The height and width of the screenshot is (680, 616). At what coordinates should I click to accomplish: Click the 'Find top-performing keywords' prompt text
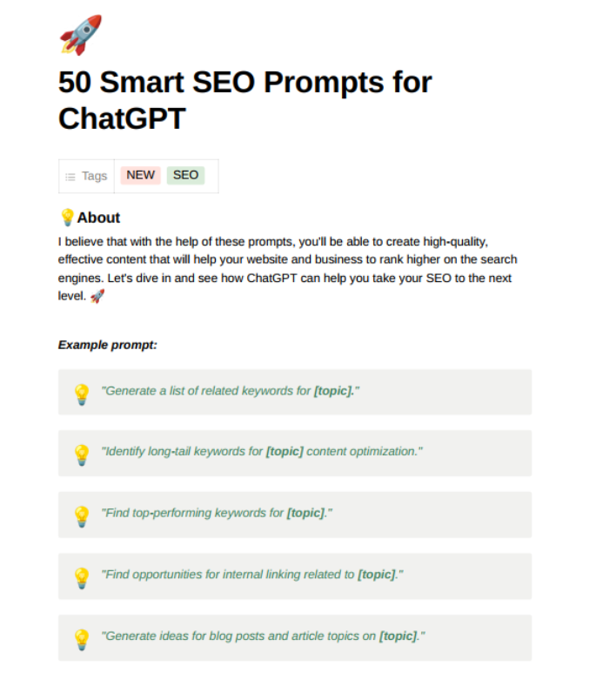(217, 513)
